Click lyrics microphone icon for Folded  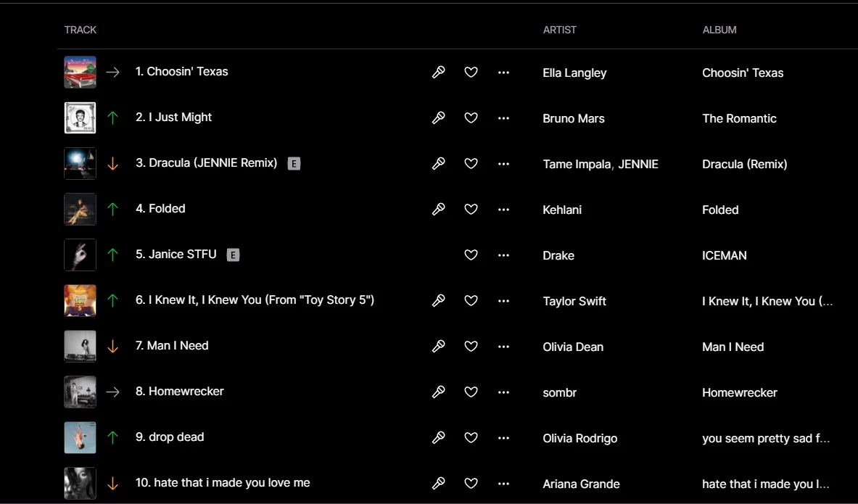438,209
